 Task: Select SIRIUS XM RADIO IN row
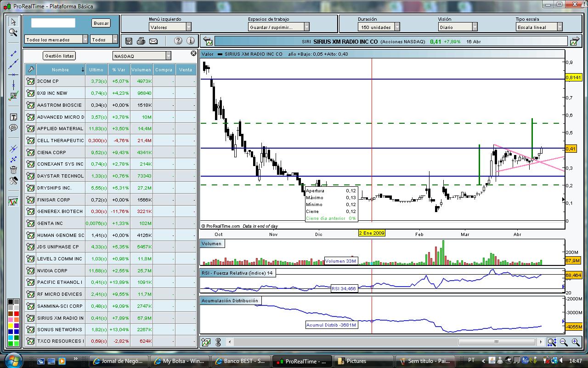pyautogui.click(x=111, y=318)
